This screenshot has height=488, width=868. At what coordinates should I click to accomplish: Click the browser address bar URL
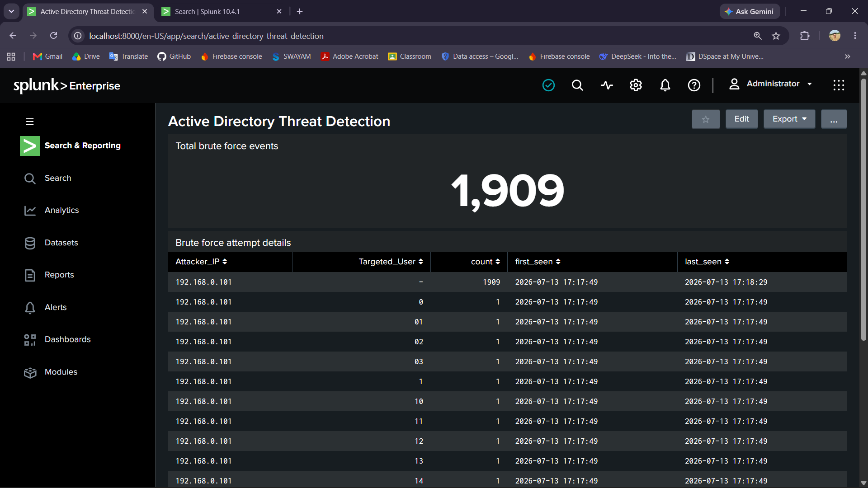coord(206,36)
